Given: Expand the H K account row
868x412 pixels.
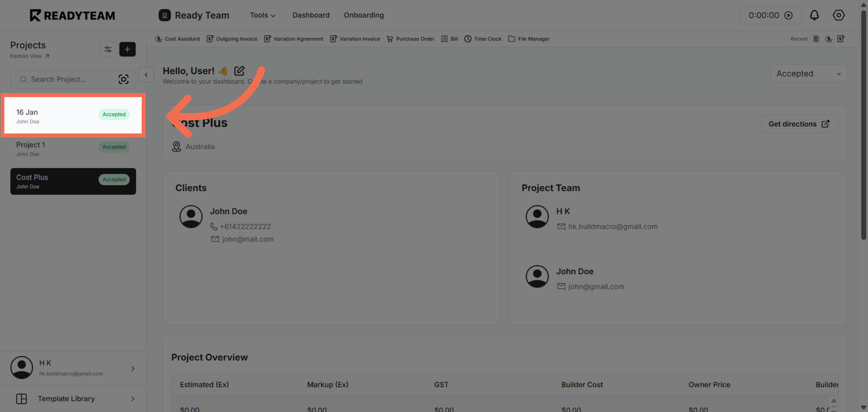Looking at the screenshot, I should (133, 368).
